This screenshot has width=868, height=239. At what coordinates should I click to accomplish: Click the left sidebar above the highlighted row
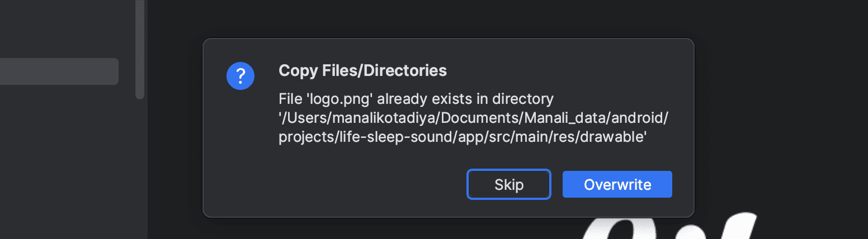click(x=59, y=28)
